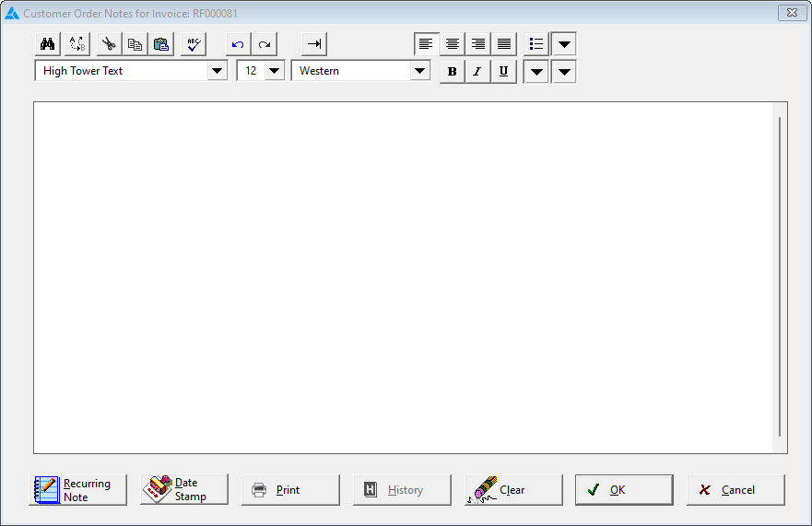This screenshot has width=812, height=526.
Task: Insert a Date Stamp
Action: tap(184, 489)
